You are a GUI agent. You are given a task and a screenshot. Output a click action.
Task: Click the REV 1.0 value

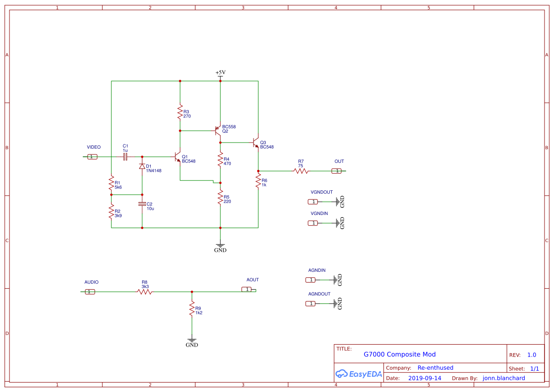point(531,355)
